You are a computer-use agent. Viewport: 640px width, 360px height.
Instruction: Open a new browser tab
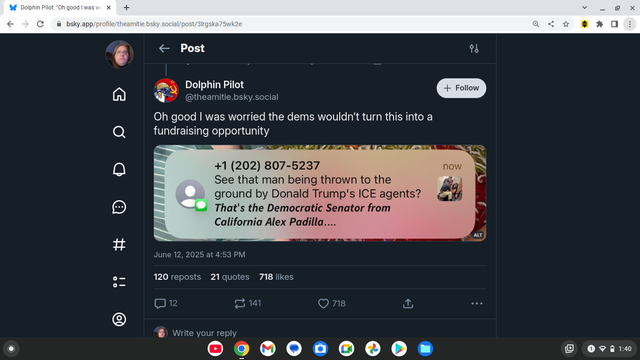coord(127,7)
